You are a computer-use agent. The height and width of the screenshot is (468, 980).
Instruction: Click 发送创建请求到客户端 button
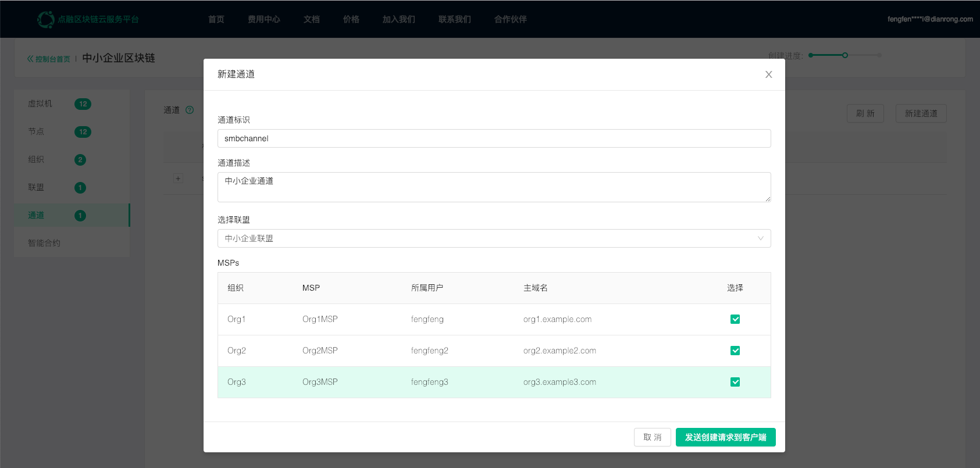(726, 437)
